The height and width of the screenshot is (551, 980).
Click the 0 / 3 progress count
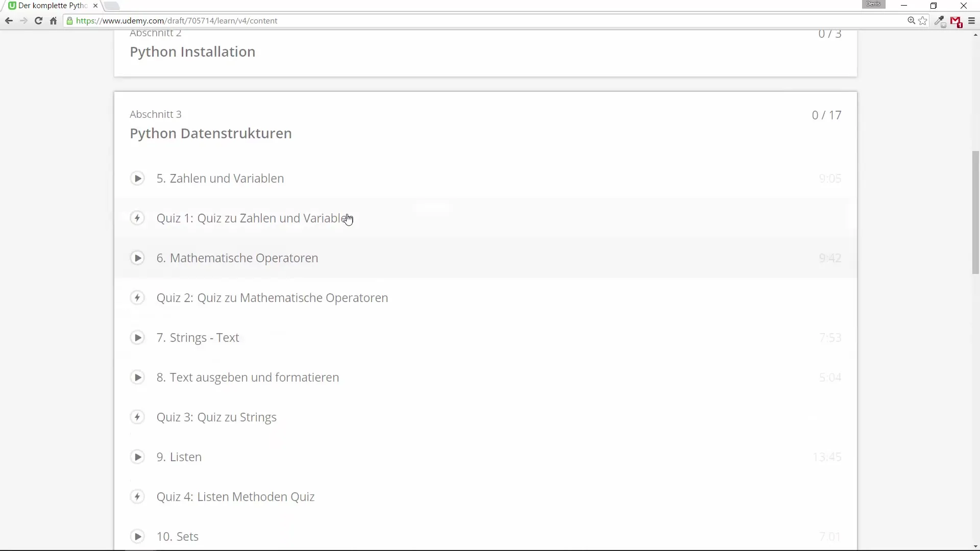(829, 34)
